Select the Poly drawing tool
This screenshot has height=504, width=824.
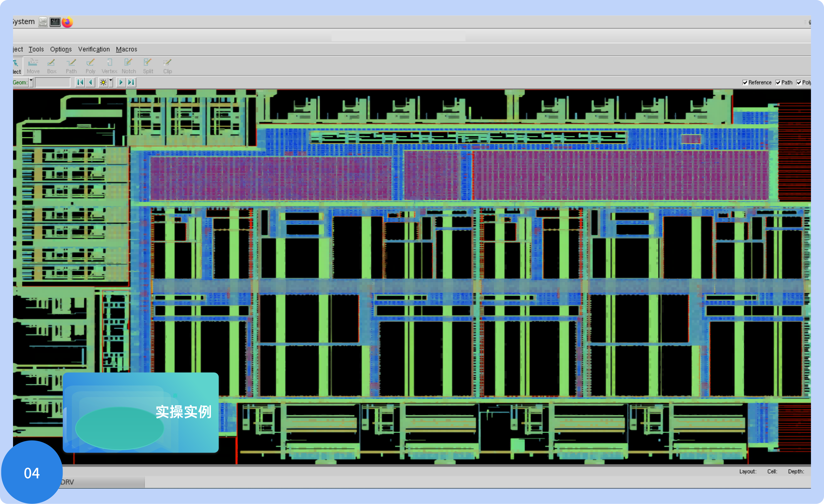tap(90, 66)
